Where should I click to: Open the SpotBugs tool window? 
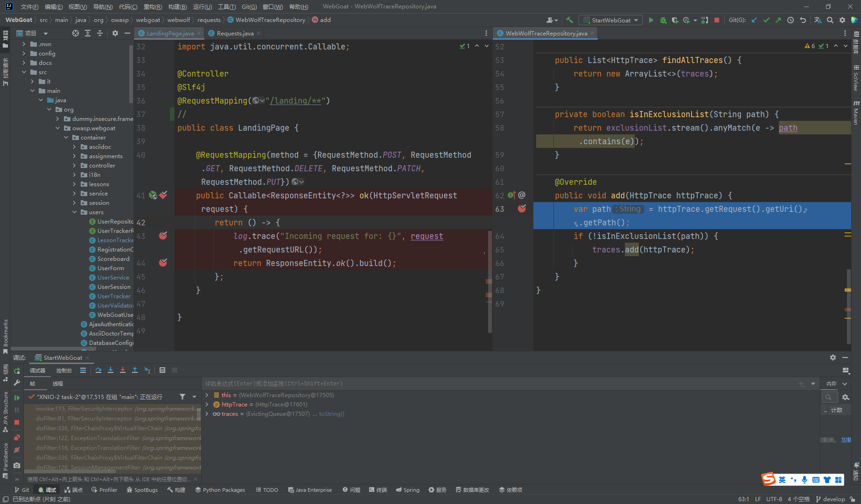[141, 490]
